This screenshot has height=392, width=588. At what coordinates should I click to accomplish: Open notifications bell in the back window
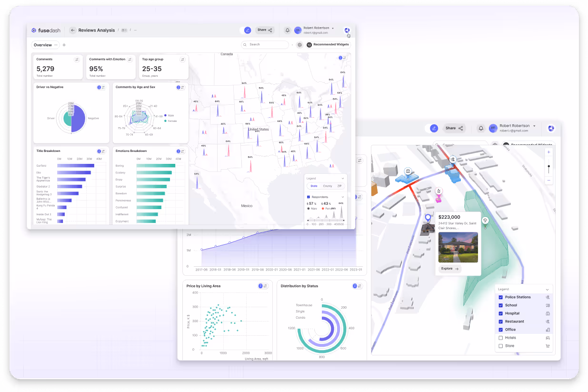pos(481,128)
